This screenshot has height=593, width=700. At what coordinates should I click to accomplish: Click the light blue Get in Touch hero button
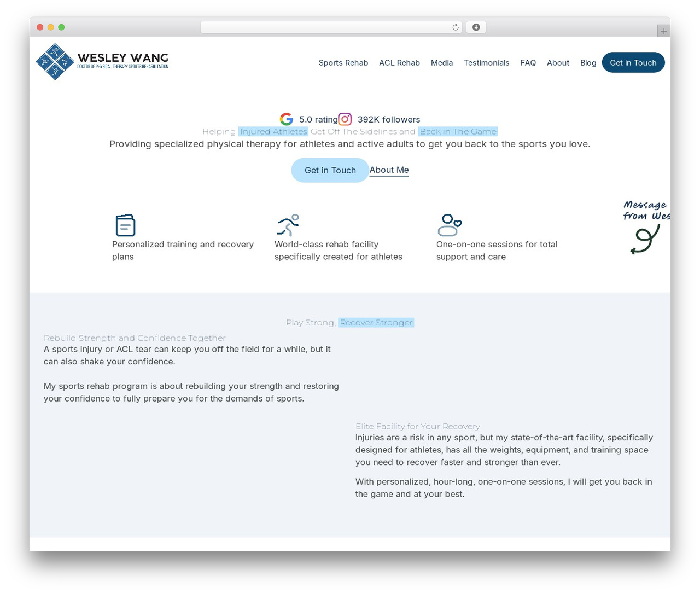coord(330,170)
